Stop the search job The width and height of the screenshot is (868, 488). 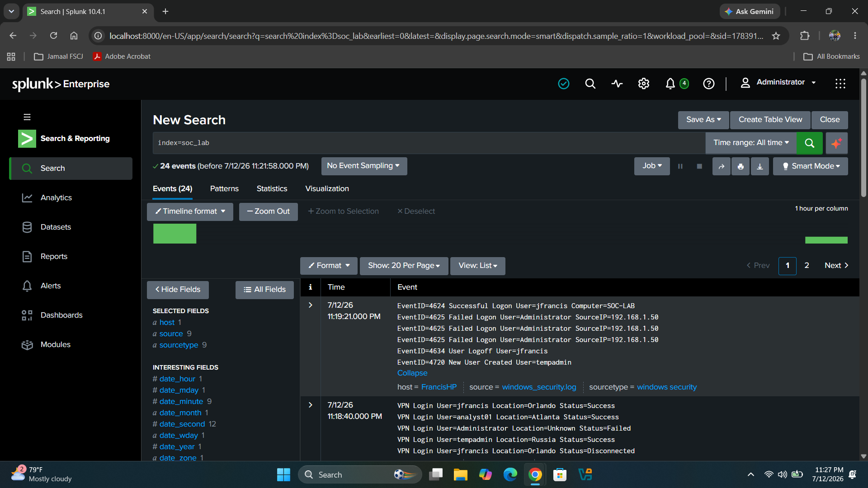coord(699,166)
